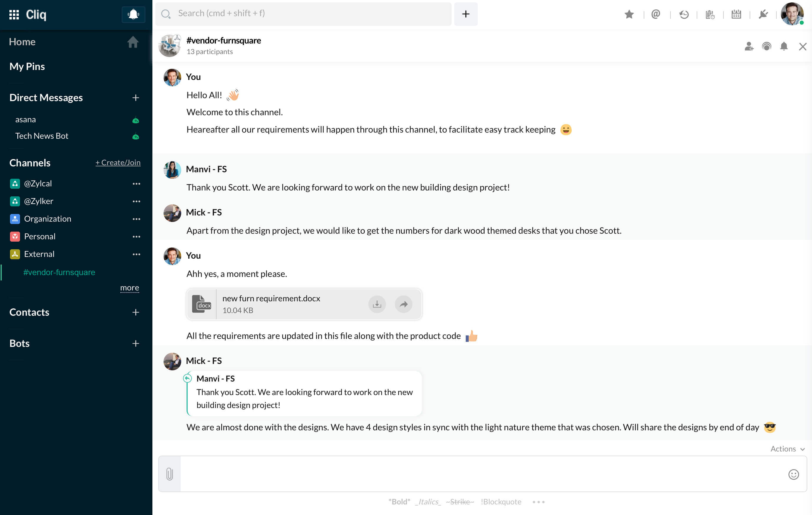The image size is (812, 515).
Task: Open the apps grid icon beside Cliq
Action: click(14, 14)
